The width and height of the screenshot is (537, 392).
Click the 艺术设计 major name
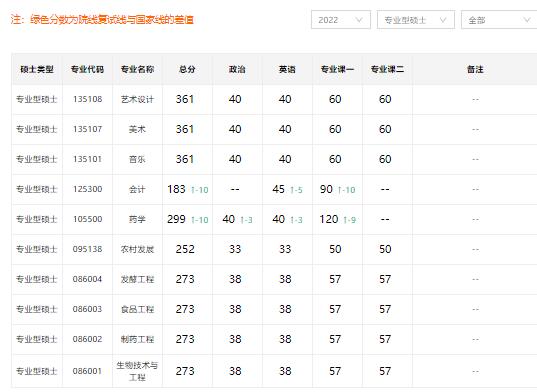point(137,99)
